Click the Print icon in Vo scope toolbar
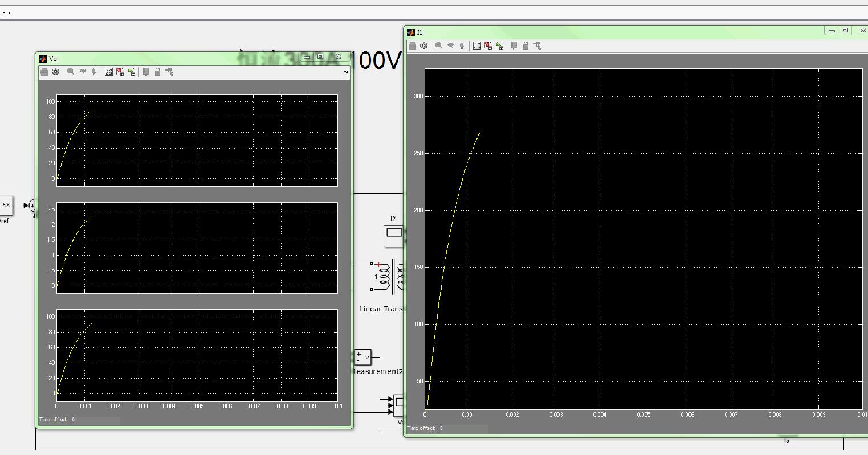Screen dimensions: 868x455 pyautogui.click(x=44, y=72)
